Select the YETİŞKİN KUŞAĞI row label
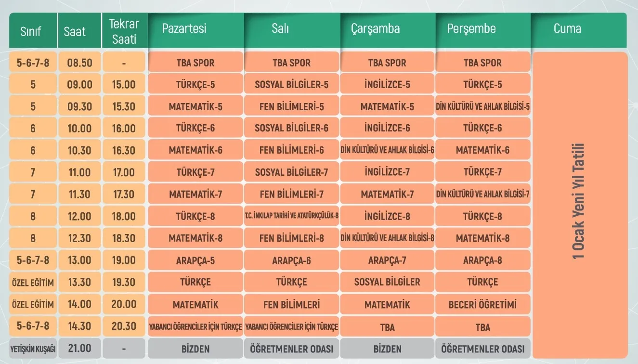Screen dimensions: 638x364 (x=33, y=349)
